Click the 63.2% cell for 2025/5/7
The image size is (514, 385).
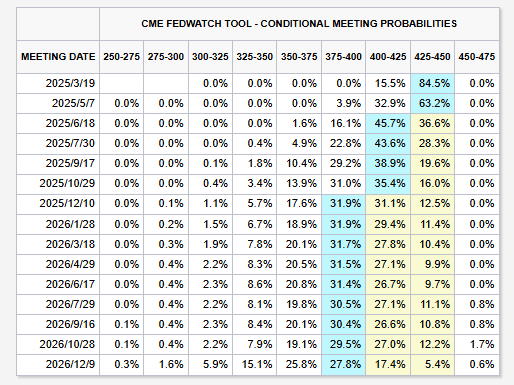pyautogui.click(x=432, y=103)
